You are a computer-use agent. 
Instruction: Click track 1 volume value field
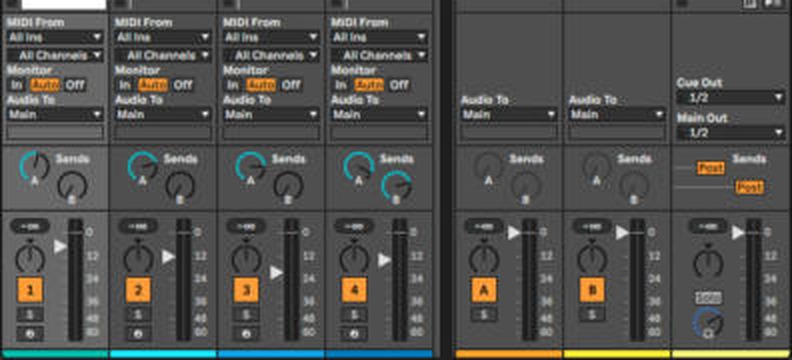[30, 226]
